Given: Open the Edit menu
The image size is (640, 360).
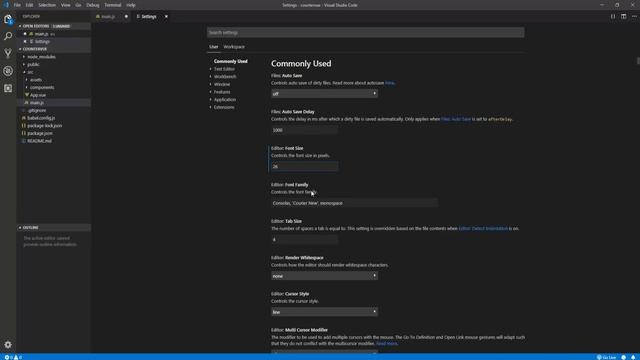Looking at the screenshot, I should pyautogui.click(x=29, y=5).
